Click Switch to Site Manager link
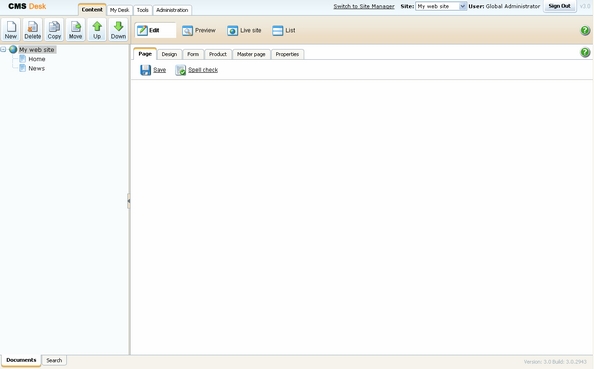 [364, 6]
